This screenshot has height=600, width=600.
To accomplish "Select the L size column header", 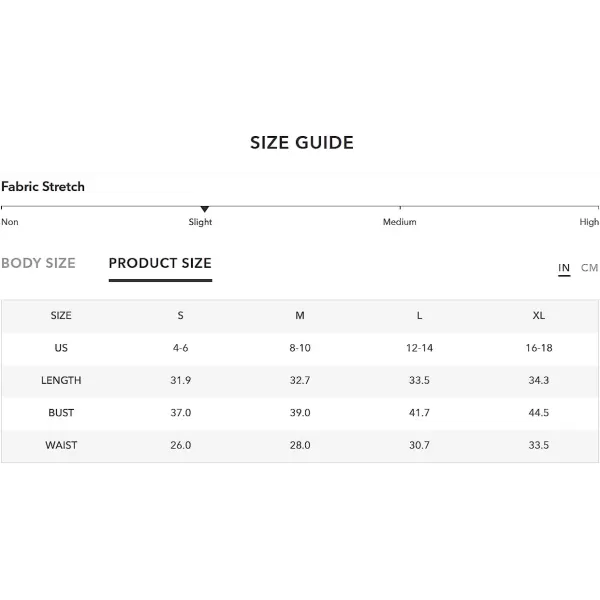I will point(419,316).
